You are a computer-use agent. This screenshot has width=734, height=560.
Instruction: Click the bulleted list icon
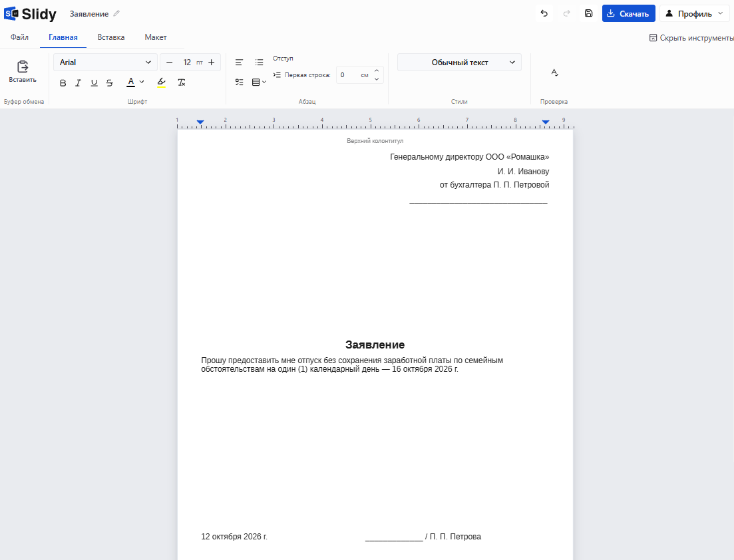(x=259, y=63)
